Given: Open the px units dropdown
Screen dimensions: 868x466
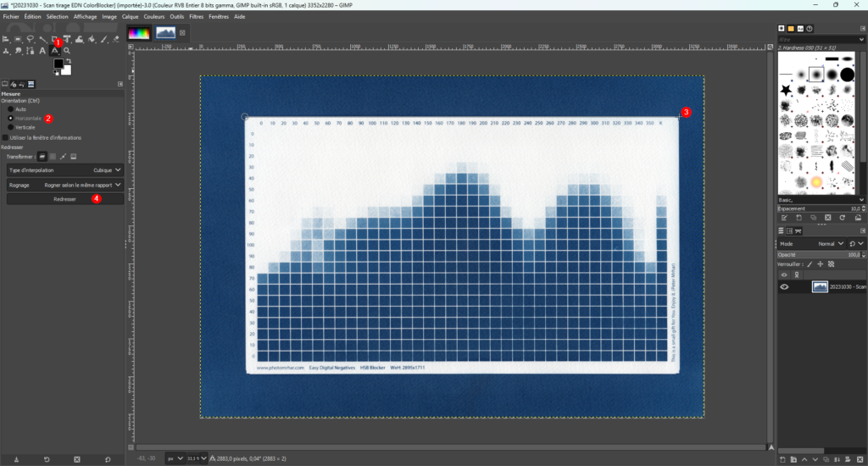Looking at the screenshot, I should coord(175,458).
